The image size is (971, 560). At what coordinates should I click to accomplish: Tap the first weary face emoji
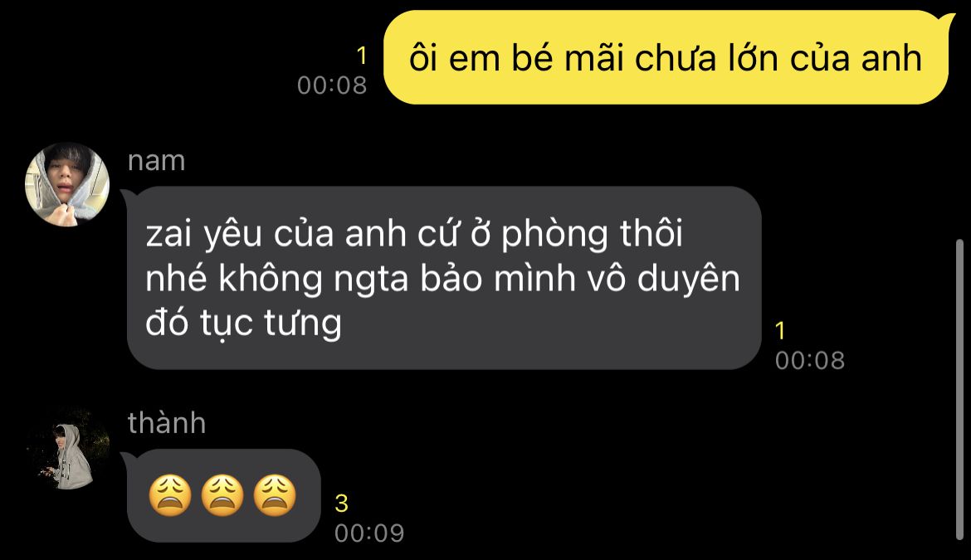[x=170, y=495]
